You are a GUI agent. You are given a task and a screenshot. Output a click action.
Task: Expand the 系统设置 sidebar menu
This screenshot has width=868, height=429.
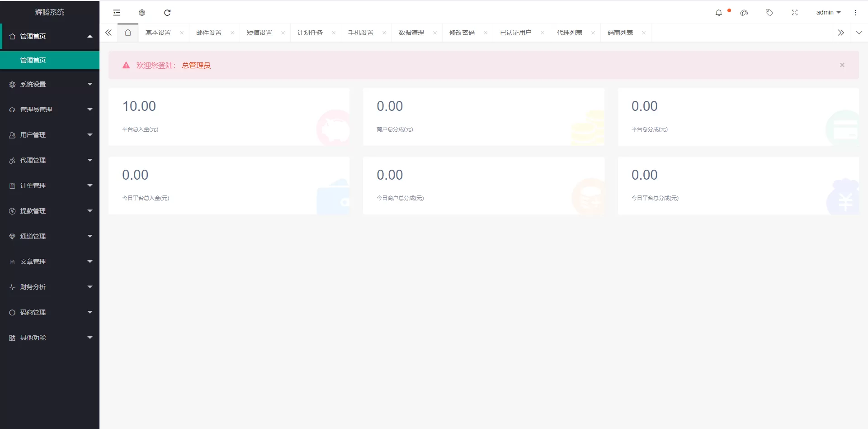point(50,84)
